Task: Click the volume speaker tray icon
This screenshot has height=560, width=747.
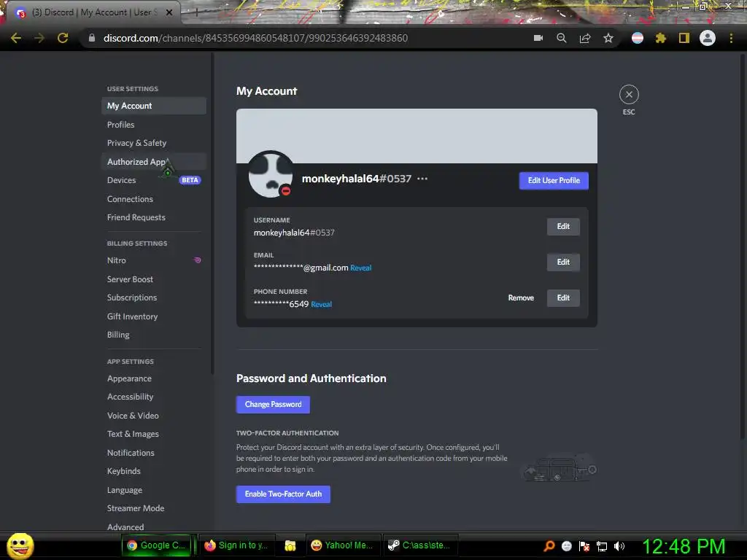Action: click(619, 546)
